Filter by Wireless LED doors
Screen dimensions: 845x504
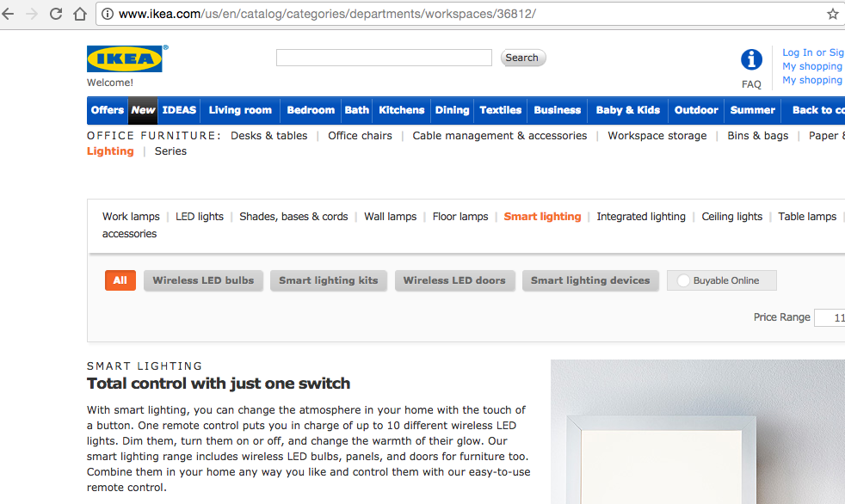[x=454, y=280]
